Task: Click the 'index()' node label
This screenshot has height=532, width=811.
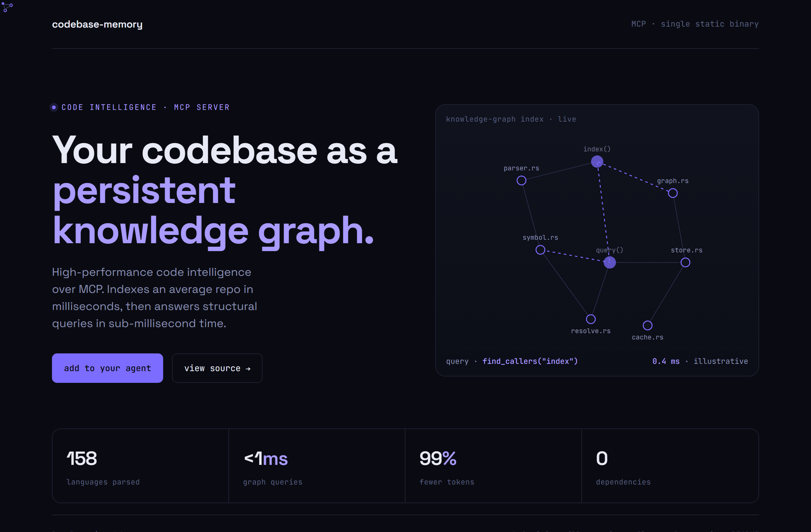Action: click(x=597, y=149)
